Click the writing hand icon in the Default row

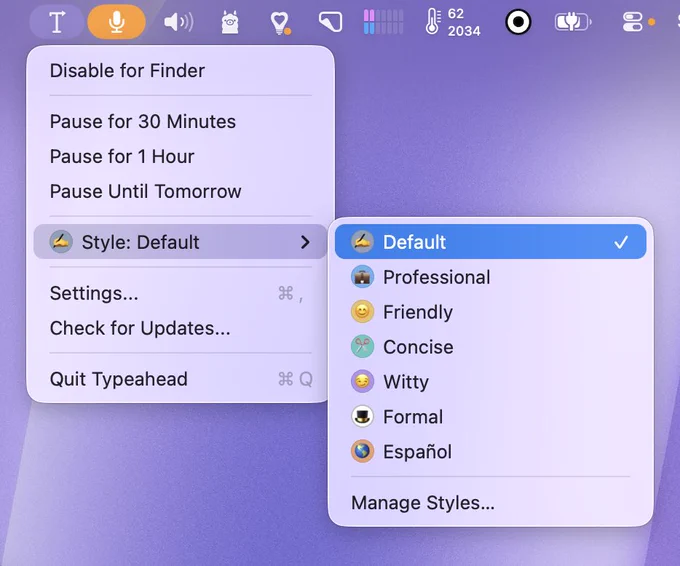coord(362,242)
